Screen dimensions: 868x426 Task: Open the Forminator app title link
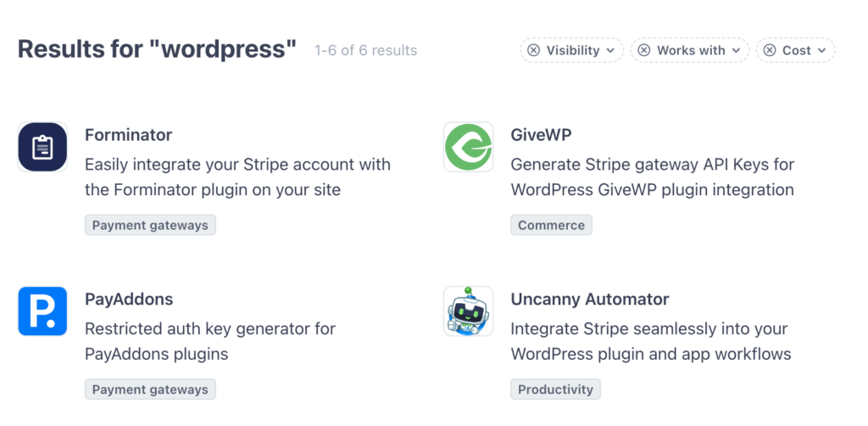point(128,135)
